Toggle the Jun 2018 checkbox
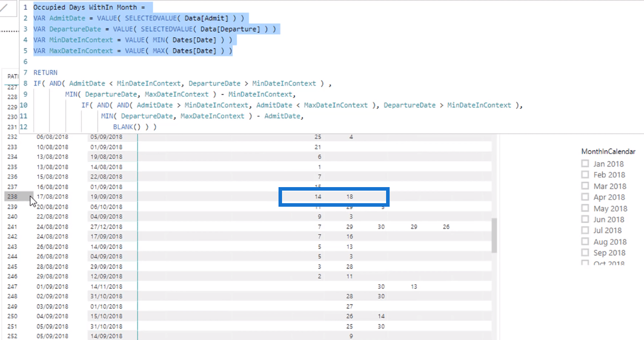The image size is (644, 340). [x=585, y=219]
